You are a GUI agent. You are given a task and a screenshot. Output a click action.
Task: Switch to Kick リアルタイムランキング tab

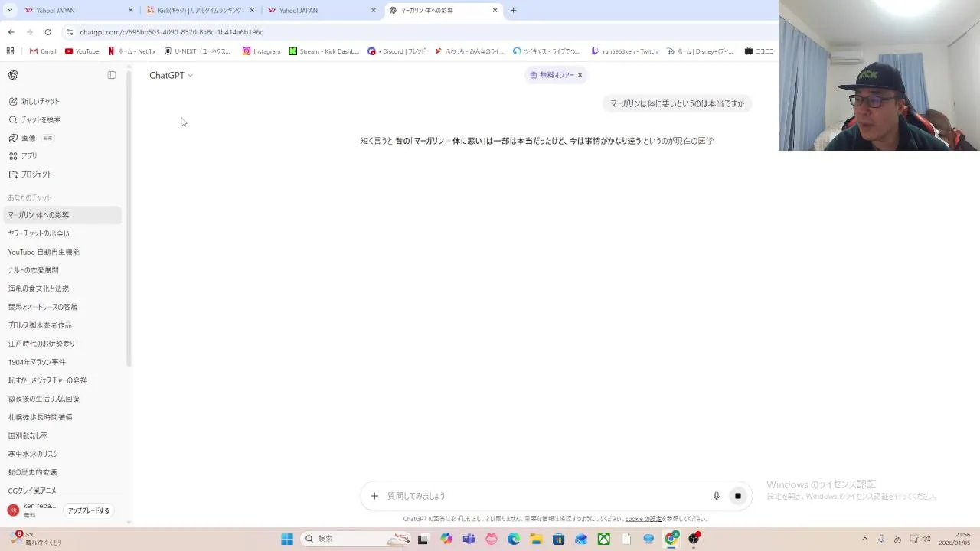[x=200, y=11]
